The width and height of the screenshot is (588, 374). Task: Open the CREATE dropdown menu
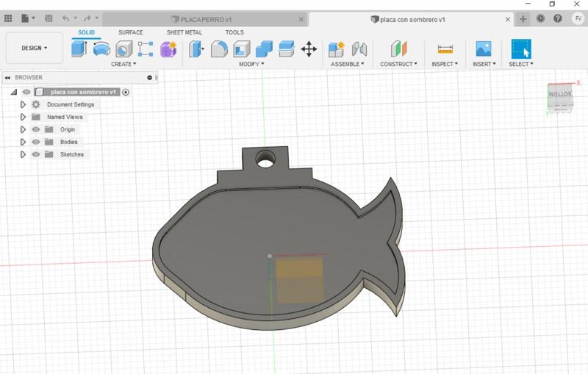pos(123,64)
